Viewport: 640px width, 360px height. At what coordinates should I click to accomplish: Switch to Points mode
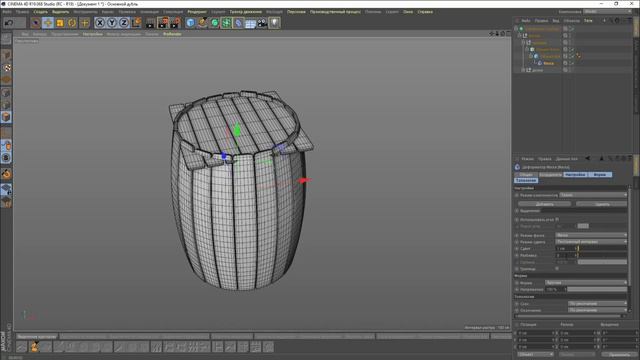coord(6,93)
